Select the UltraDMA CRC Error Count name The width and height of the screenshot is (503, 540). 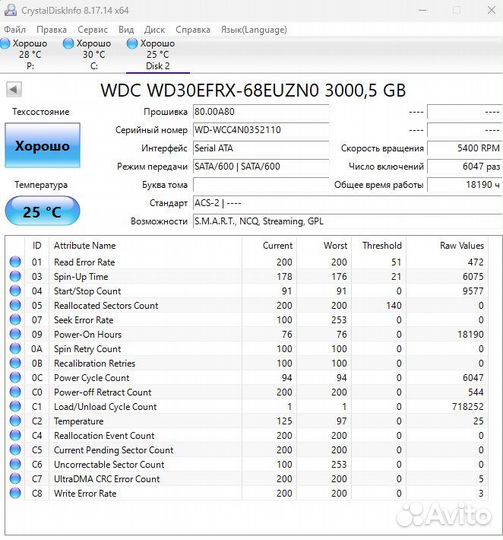click(x=107, y=479)
